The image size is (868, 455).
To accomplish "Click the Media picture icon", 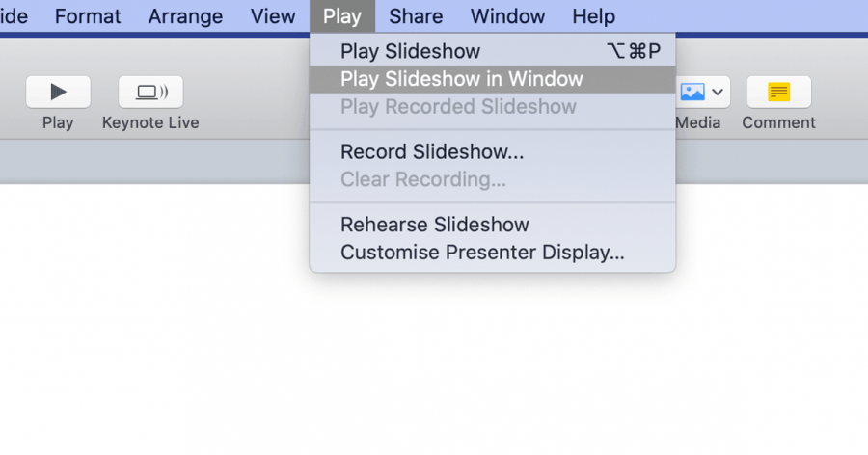I will 692,92.
